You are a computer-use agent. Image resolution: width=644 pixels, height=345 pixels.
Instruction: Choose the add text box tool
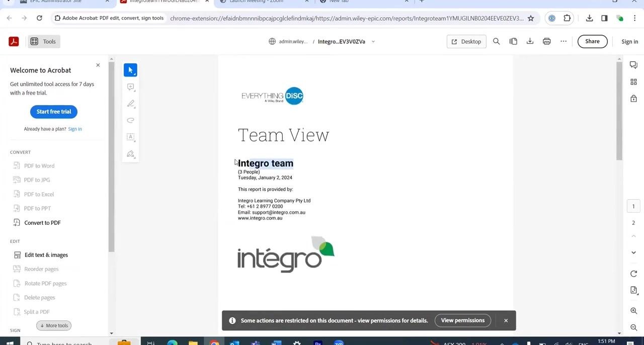point(130,137)
